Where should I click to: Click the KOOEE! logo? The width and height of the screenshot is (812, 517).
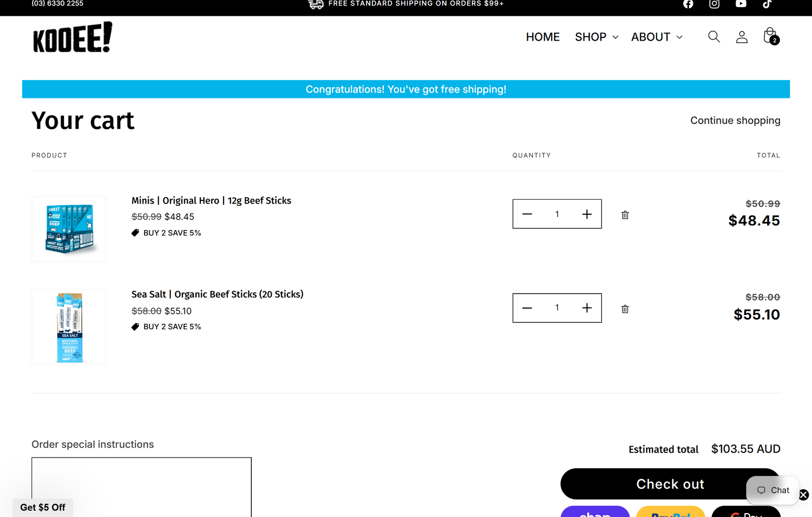[x=73, y=37]
